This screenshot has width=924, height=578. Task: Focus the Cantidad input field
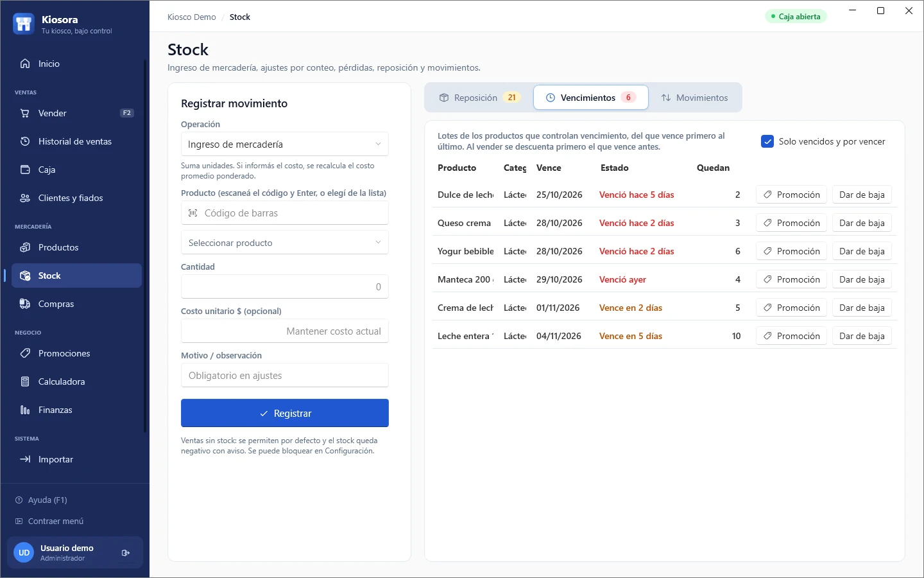285,287
